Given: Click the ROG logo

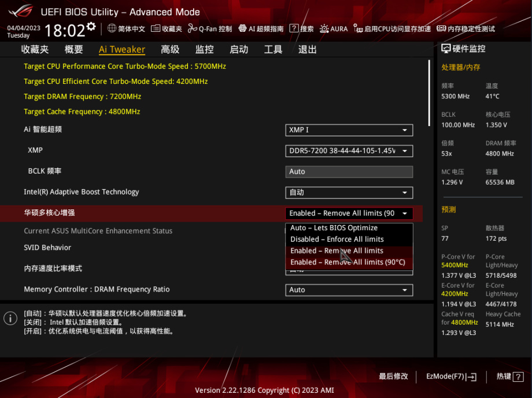Looking at the screenshot, I should click(21, 11).
